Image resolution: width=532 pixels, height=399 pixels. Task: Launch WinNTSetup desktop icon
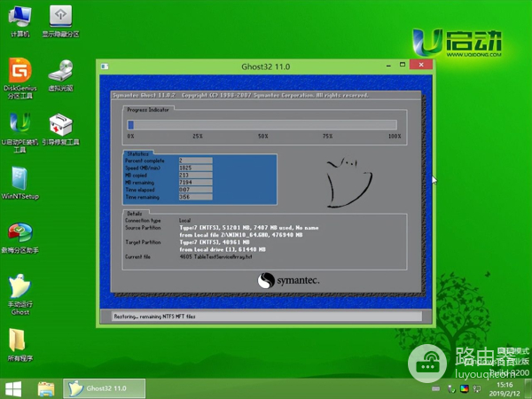(x=20, y=184)
